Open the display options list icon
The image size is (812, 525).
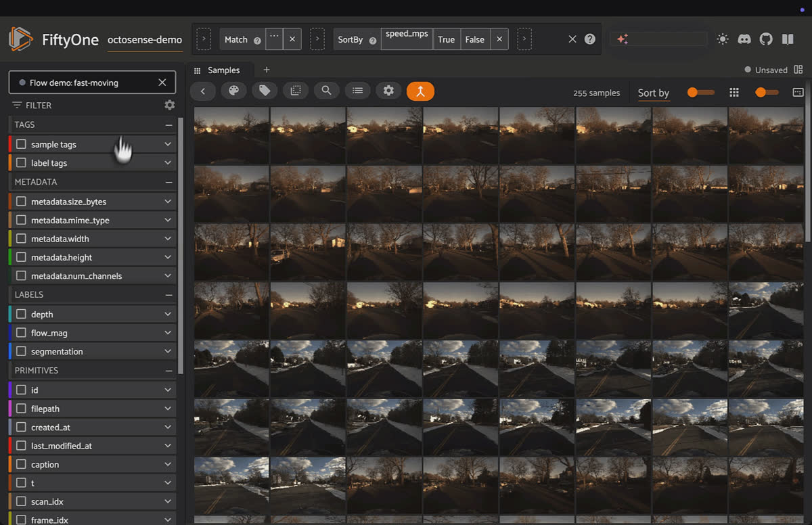(357, 91)
